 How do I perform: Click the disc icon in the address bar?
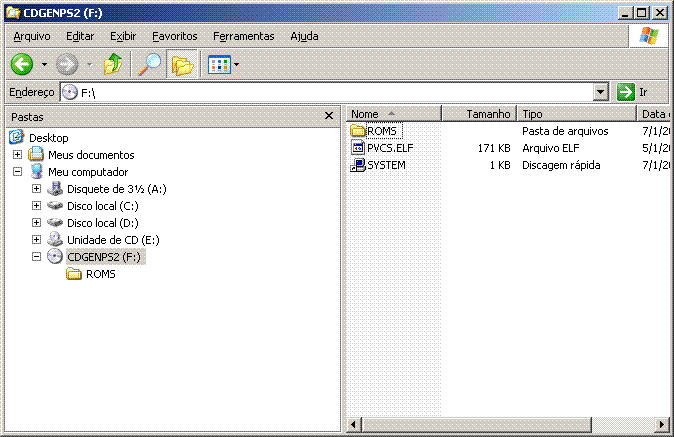[x=70, y=92]
